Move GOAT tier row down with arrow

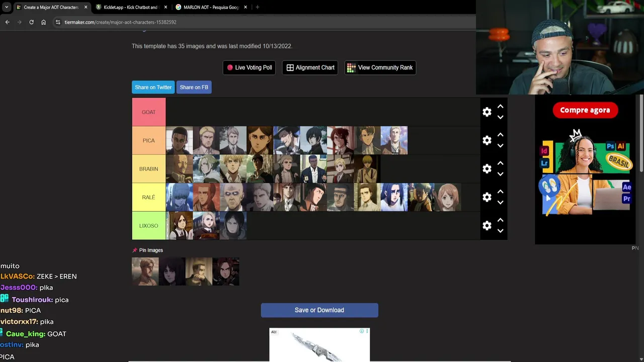(500, 117)
